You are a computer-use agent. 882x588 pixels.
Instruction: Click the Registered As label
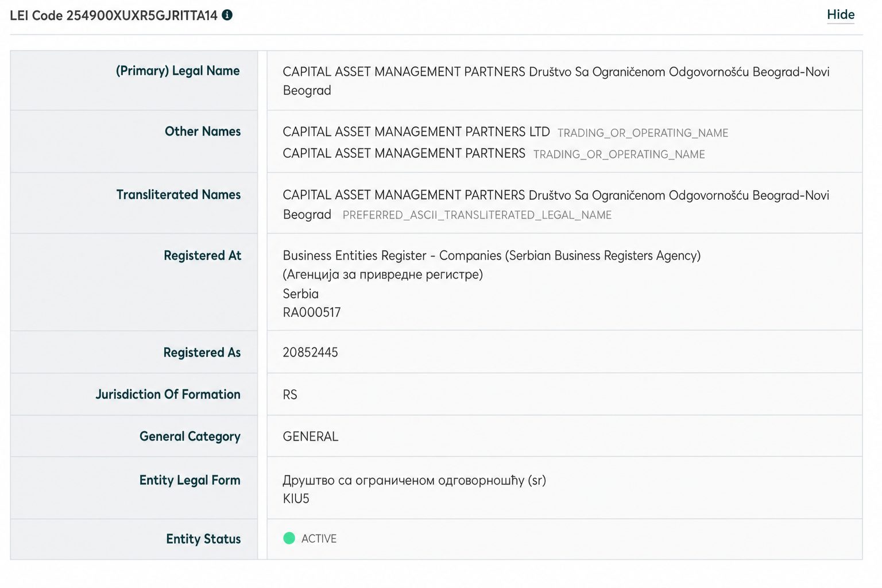coord(202,353)
